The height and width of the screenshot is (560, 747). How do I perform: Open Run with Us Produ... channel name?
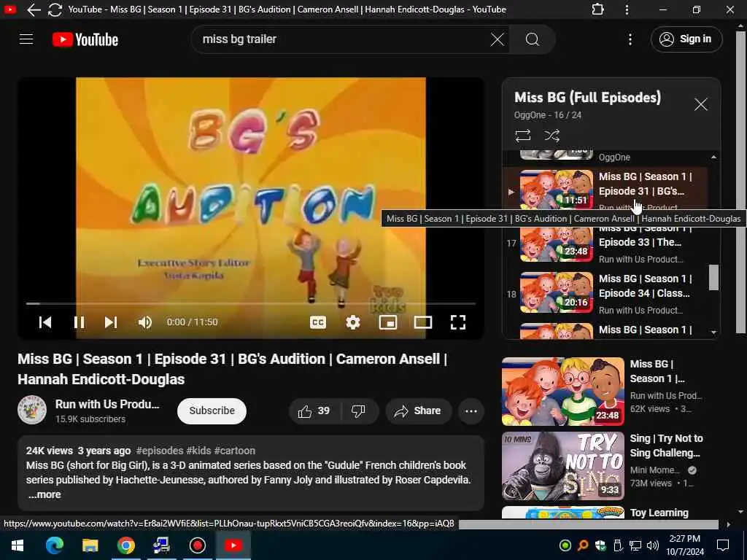pyautogui.click(x=107, y=404)
